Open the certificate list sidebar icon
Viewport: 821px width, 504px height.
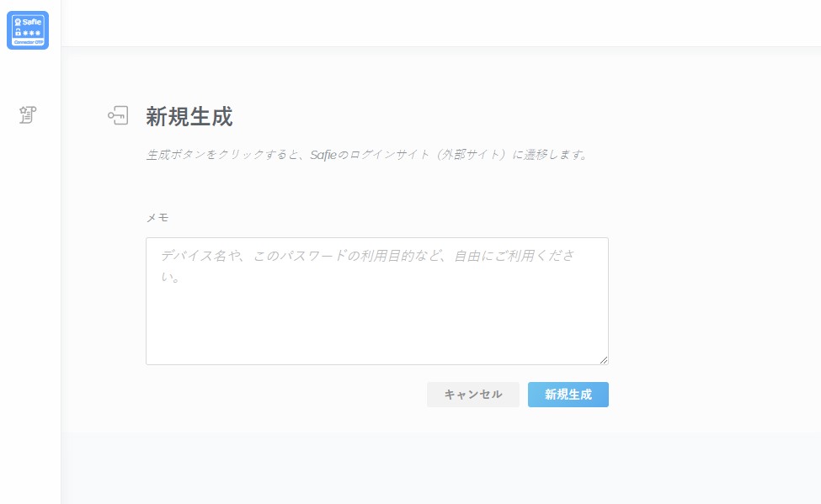click(x=28, y=115)
